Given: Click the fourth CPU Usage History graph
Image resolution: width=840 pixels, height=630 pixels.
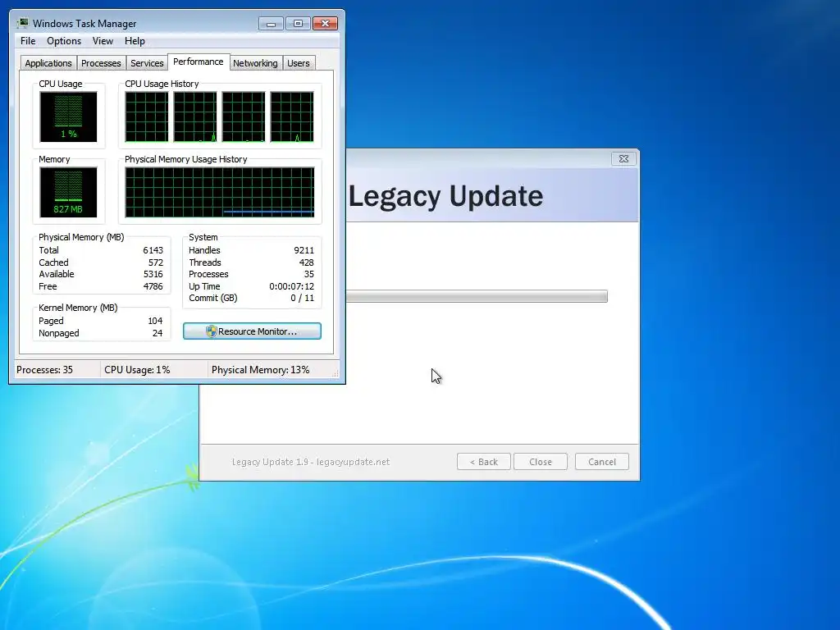Looking at the screenshot, I should [292, 116].
